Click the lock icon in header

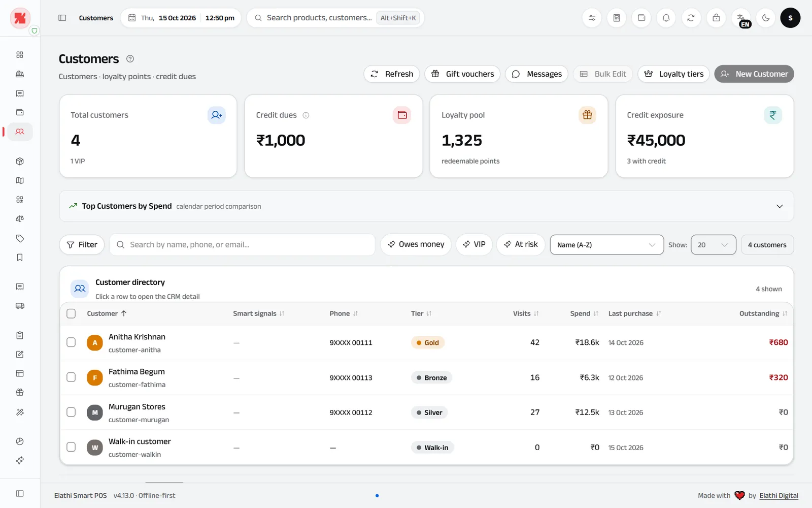[716, 18]
